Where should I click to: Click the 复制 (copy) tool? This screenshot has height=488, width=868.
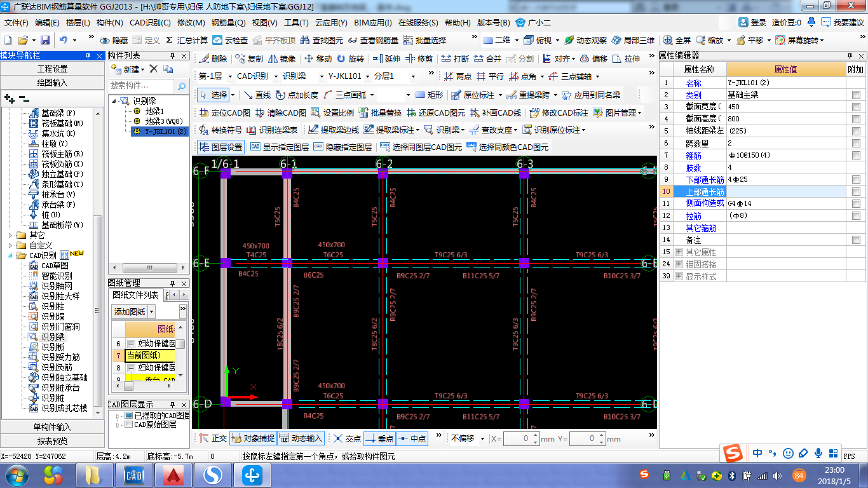coord(248,58)
